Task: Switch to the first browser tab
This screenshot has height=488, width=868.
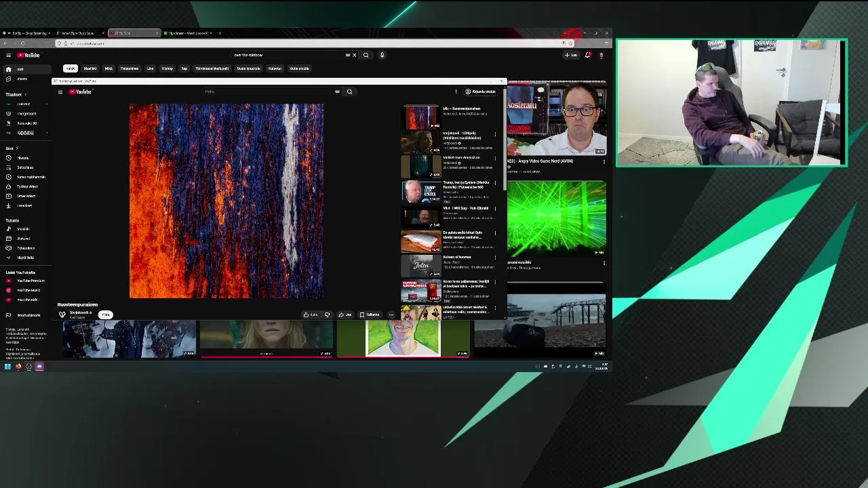Action: [x=27, y=33]
